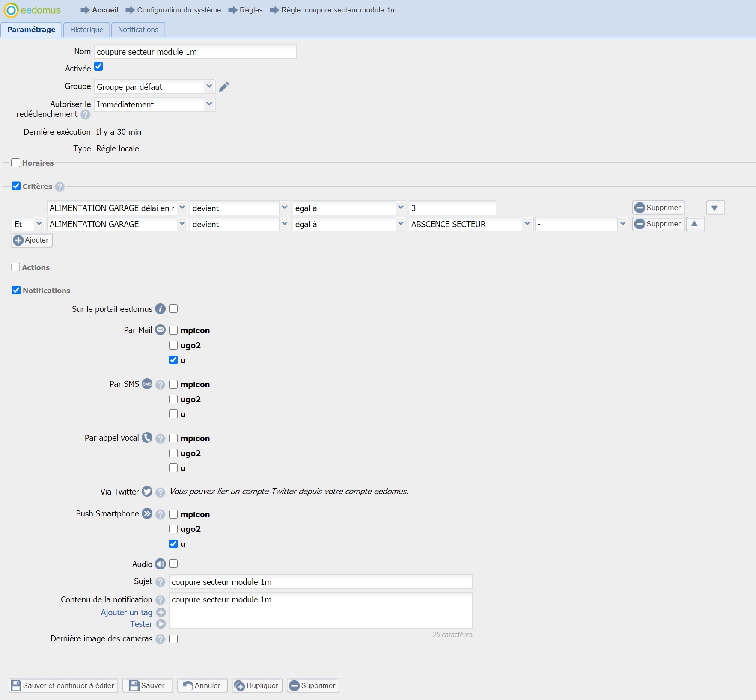Check mpicon under Par SMS
Screen dimensions: 756x700
coord(173,384)
